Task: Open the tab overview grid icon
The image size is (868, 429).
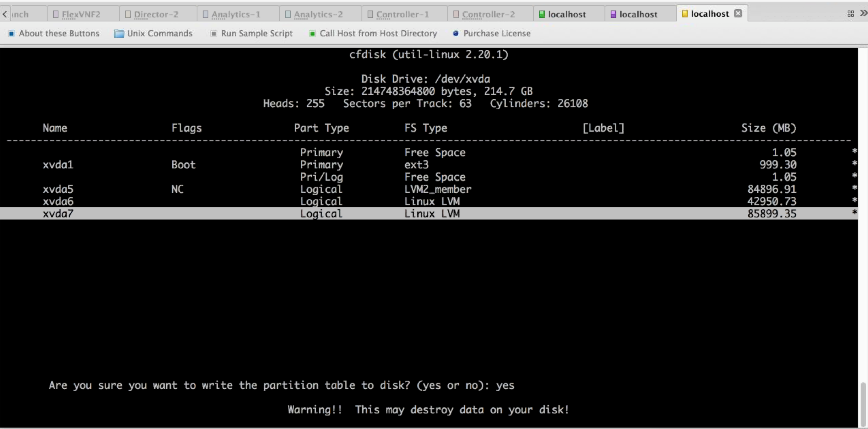Action: click(x=851, y=14)
